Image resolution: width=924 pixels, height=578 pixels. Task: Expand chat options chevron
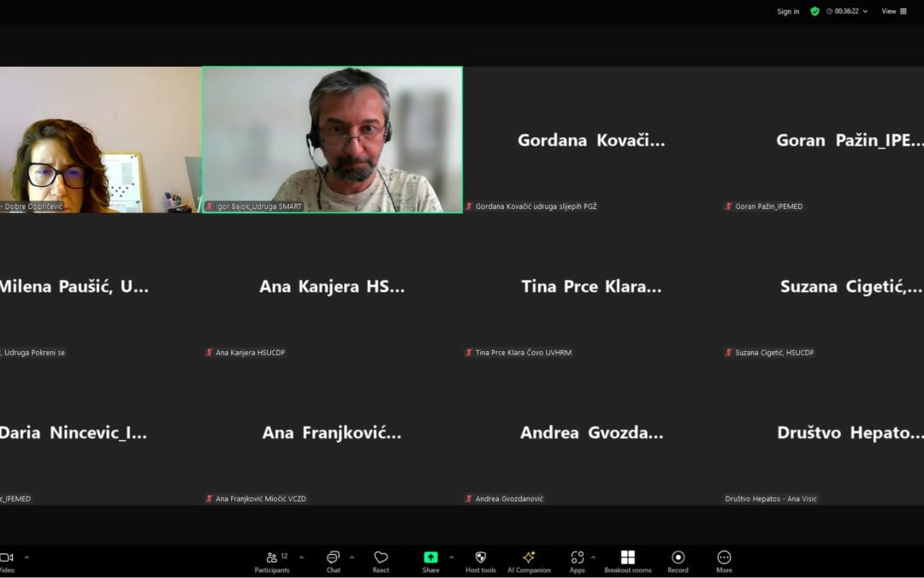click(352, 557)
